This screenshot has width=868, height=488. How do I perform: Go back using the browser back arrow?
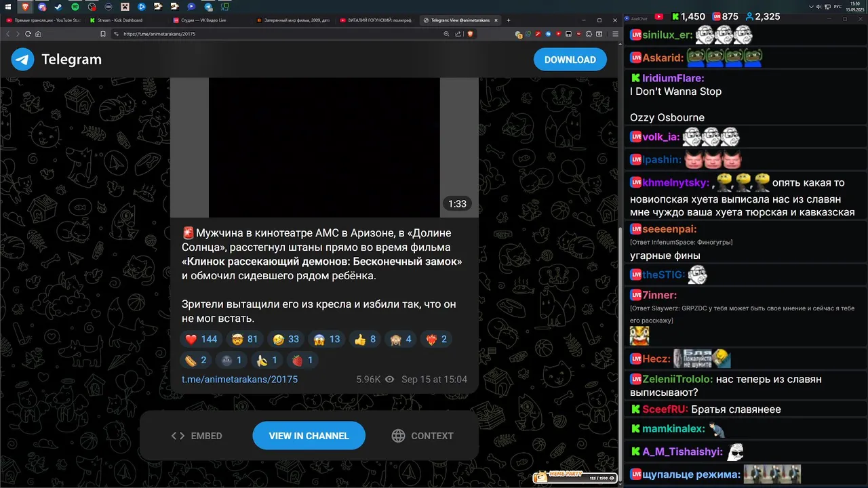pyautogui.click(x=8, y=34)
